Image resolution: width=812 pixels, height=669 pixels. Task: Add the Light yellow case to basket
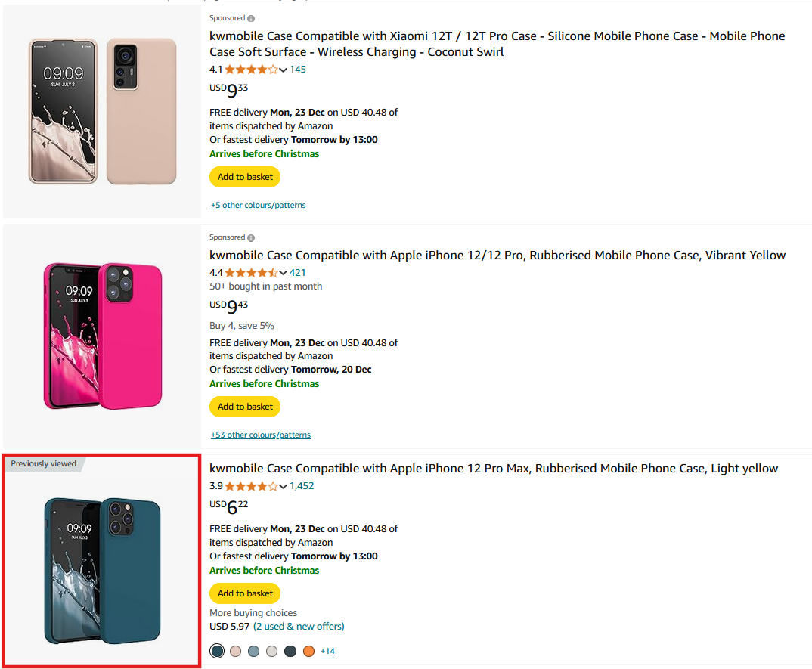[x=244, y=593]
